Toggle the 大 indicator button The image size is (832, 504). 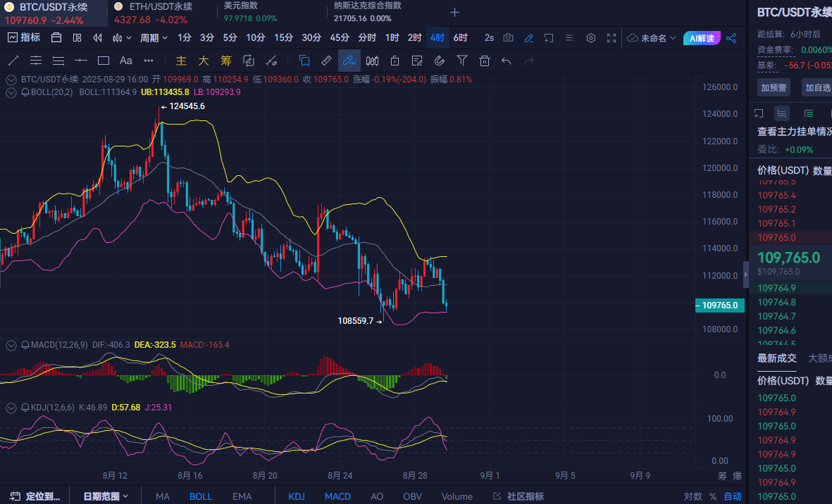pyautogui.click(x=203, y=61)
